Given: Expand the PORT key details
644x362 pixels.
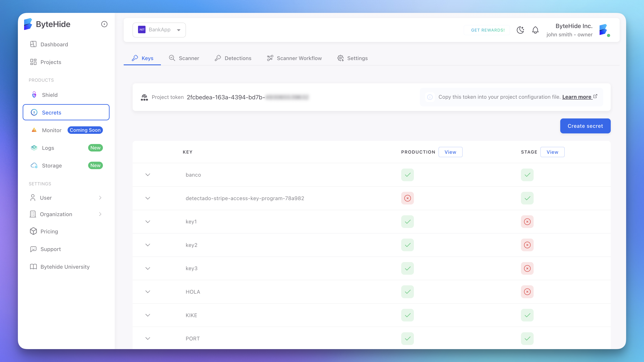Looking at the screenshot, I should click(148, 339).
